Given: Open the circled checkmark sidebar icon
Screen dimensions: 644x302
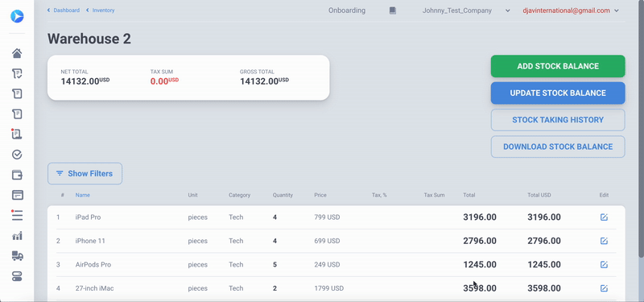Looking at the screenshot, I should tap(17, 155).
